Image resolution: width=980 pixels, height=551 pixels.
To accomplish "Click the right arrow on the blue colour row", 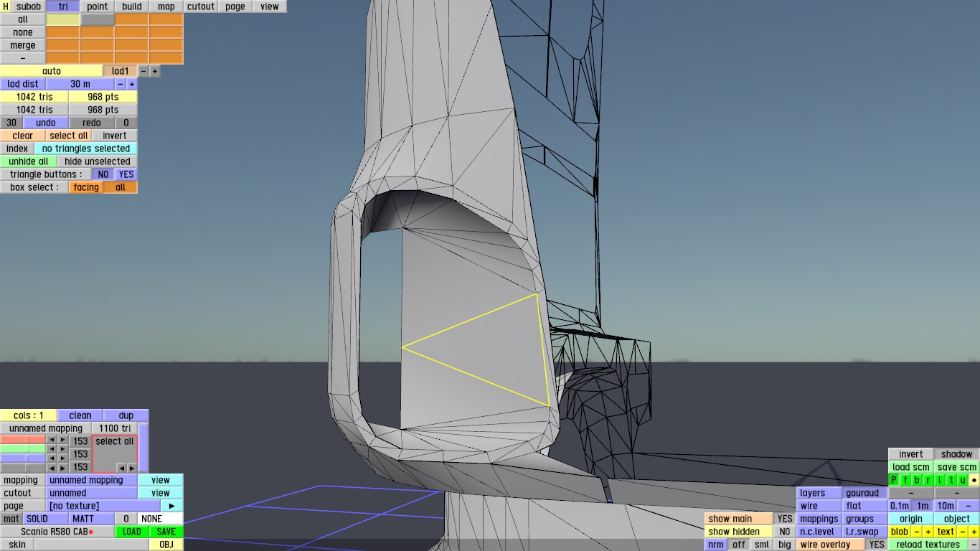I will point(62,458).
